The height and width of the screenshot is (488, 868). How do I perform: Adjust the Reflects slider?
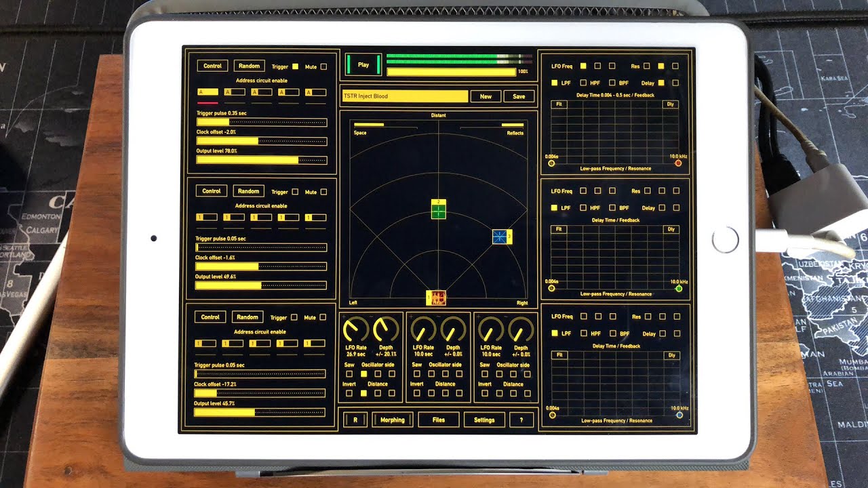(492, 125)
